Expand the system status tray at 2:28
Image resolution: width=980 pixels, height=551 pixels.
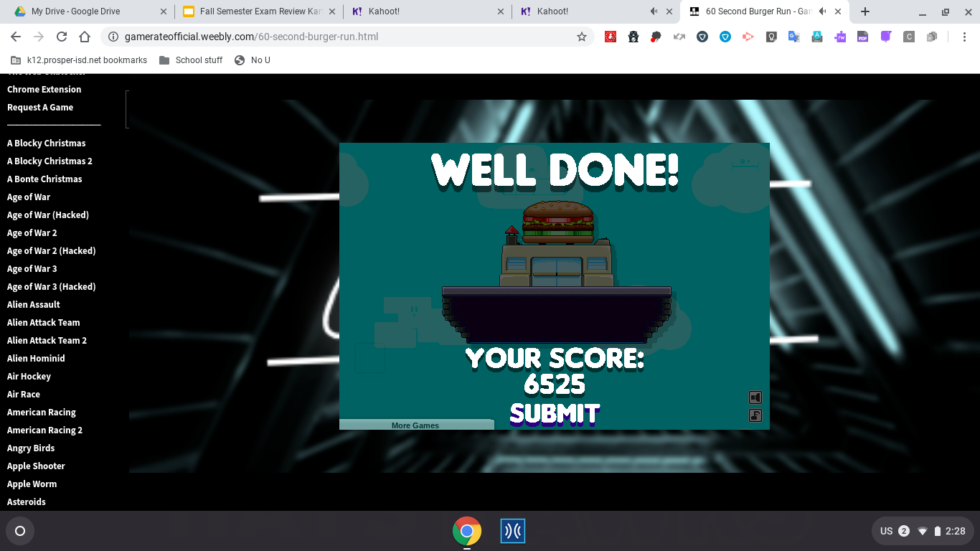click(x=922, y=531)
